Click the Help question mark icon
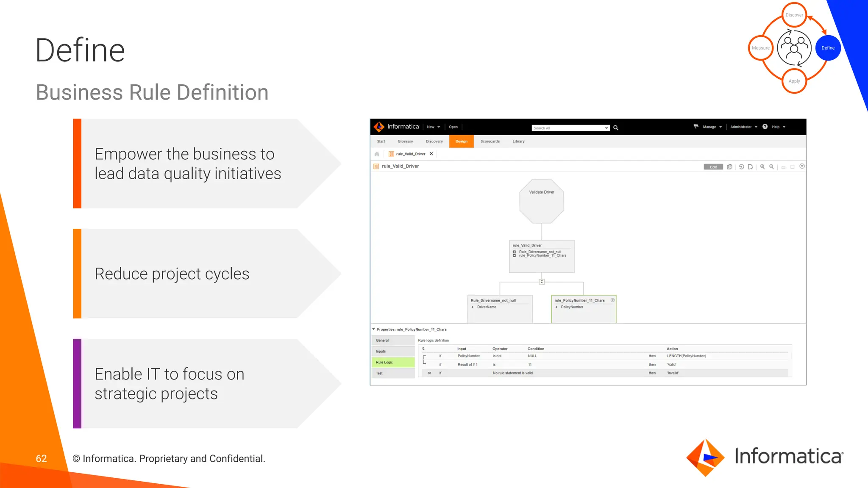 point(765,127)
